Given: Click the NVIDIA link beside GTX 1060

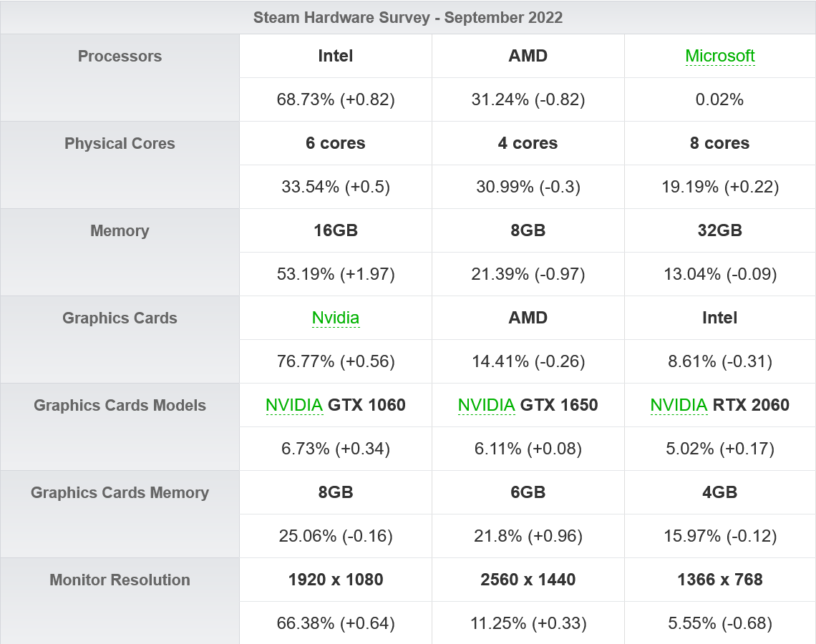Looking at the screenshot, I should pyautogui.click(x=294, y=405).
